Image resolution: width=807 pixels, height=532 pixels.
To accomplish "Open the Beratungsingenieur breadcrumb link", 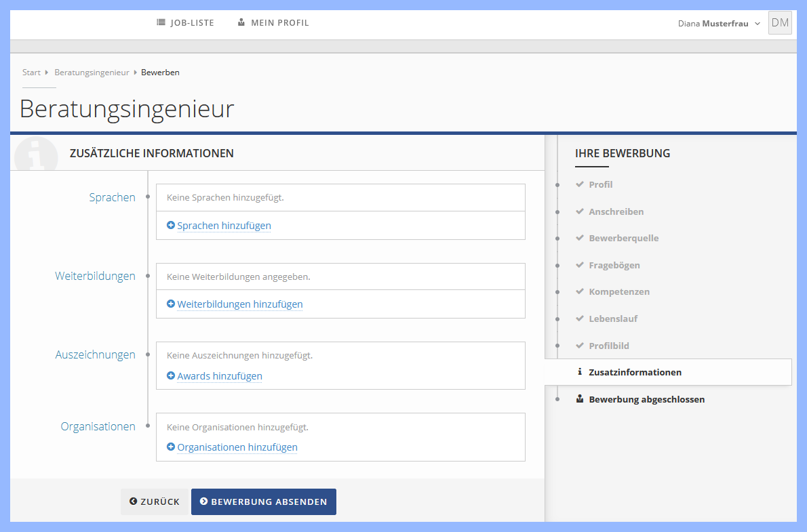I will click(92, 72).
